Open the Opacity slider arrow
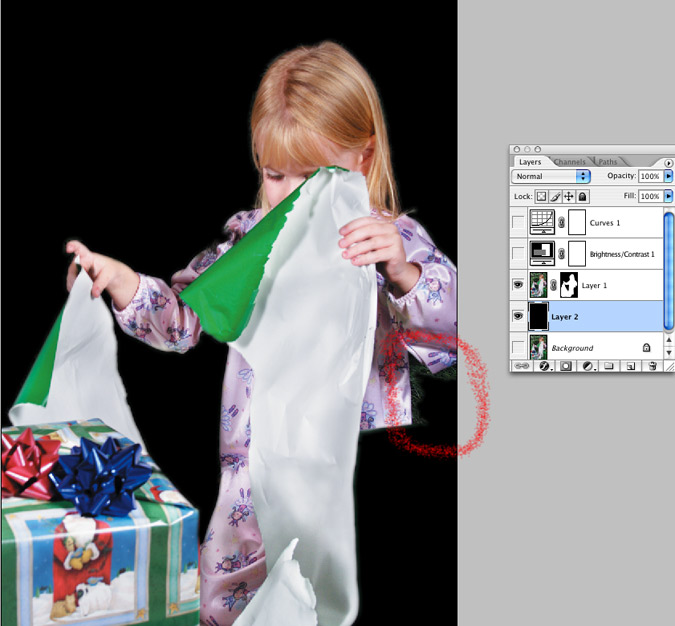 (669, 176)
